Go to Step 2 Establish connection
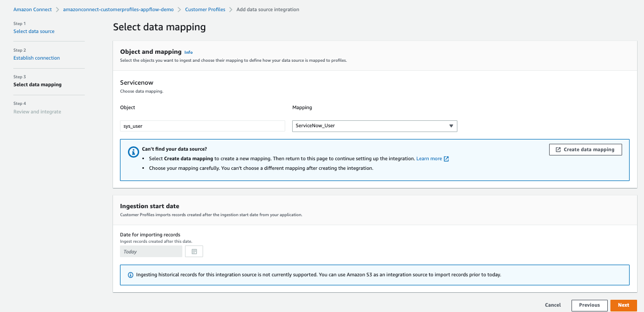 coord(36,58)
